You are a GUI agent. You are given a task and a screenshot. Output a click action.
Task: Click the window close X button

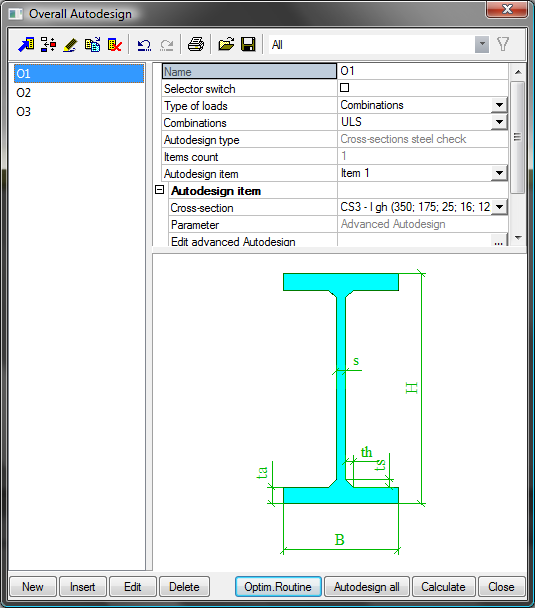[507, 9]
